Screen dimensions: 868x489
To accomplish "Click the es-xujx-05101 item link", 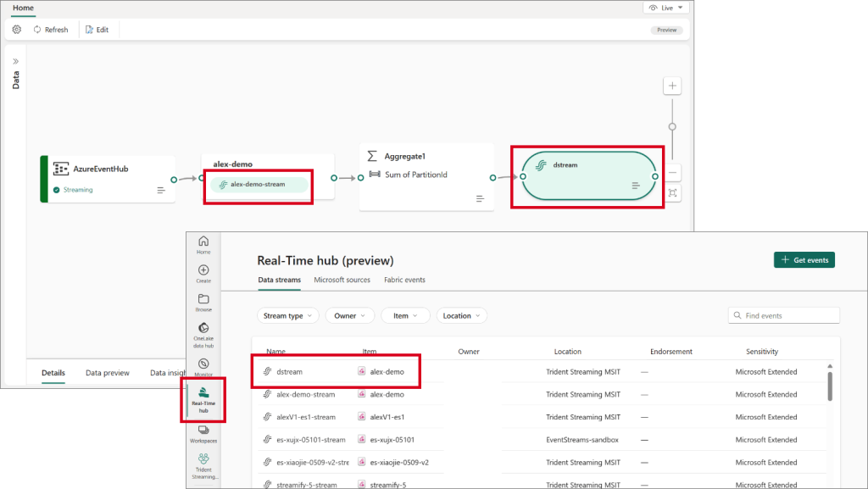I will tap(392, 440).
